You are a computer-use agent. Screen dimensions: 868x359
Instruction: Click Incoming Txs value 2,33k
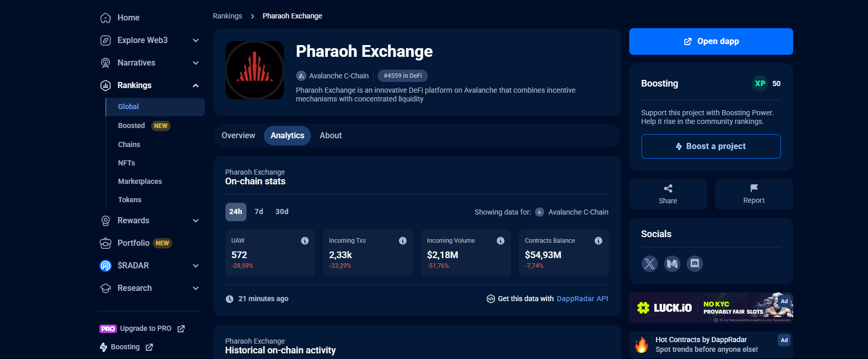341,255
